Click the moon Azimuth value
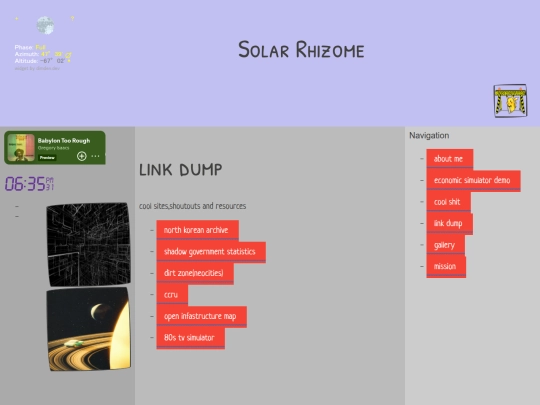The image size is (540, 405). [x=52, y=54]
